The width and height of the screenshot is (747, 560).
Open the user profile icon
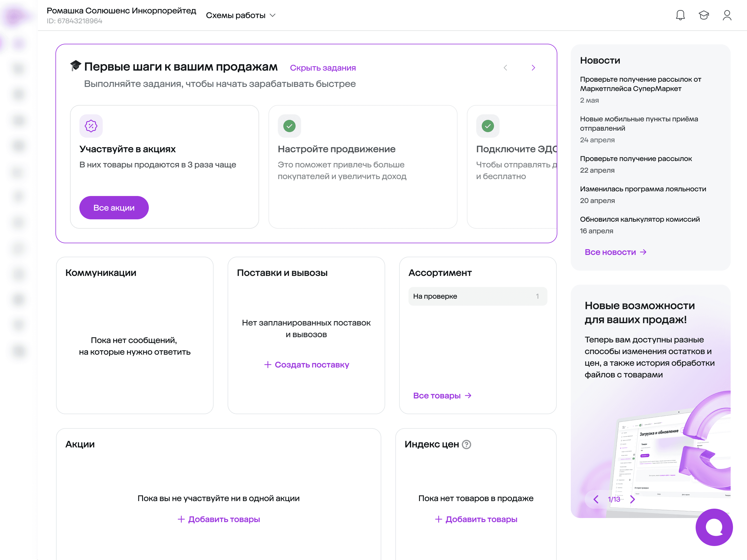point(727,15)
